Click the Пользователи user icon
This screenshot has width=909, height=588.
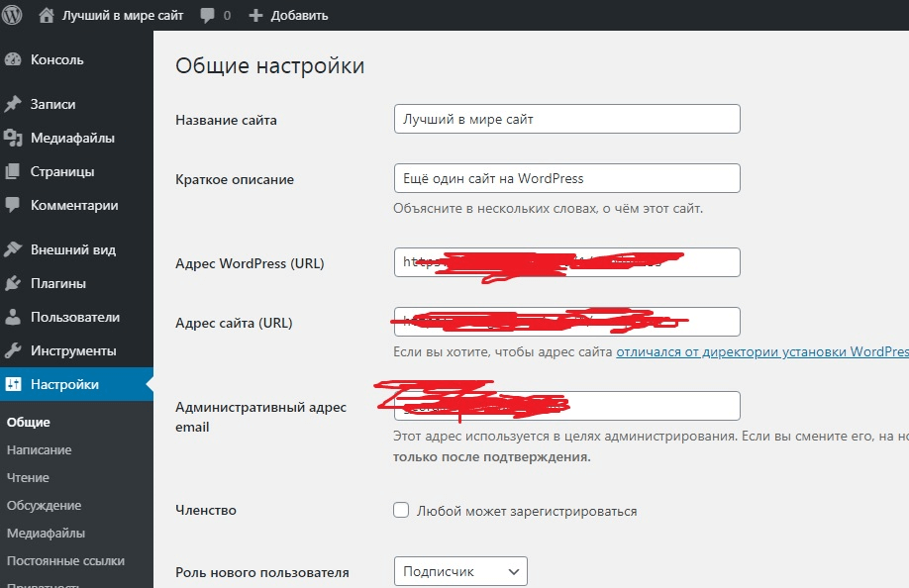[13, 318]
